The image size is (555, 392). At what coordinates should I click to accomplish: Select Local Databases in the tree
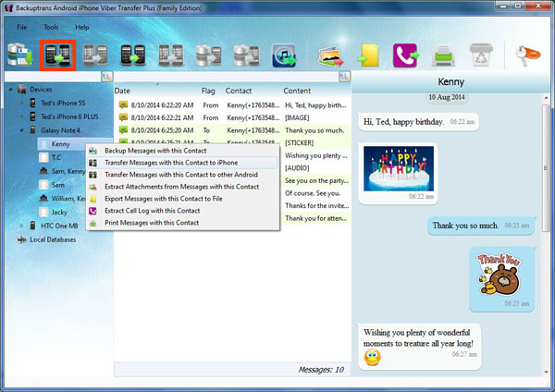pyautogui.click(x=53, y=239)
